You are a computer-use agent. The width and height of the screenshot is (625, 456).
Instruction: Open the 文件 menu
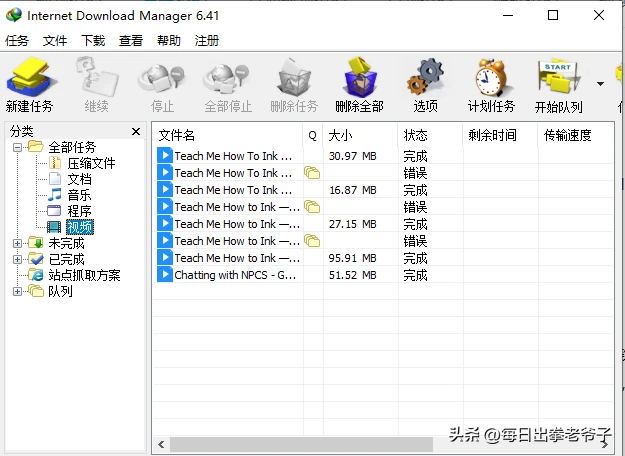click(x=55, y=40)
